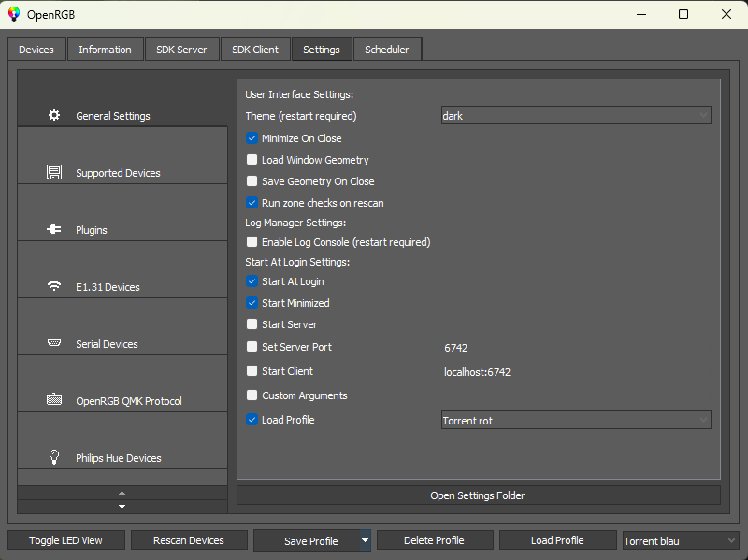Enable Load Window Geometry
This screenshot has height=560, width=748.
252,160
